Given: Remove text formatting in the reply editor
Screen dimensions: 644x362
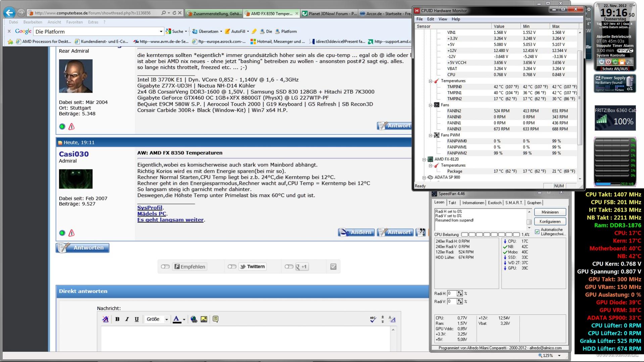Looking at the screenshot, I should click(x=105, y=319).
